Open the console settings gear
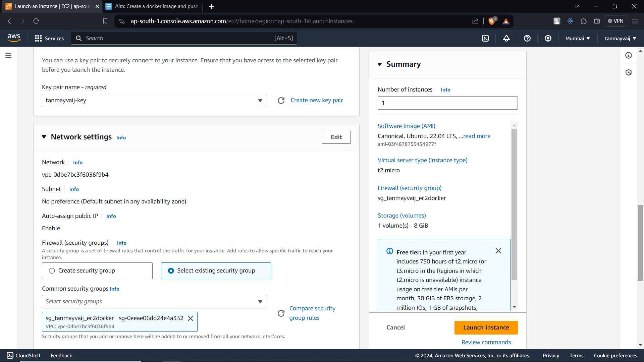The image size is (644, 362). [x=548, y=38]
